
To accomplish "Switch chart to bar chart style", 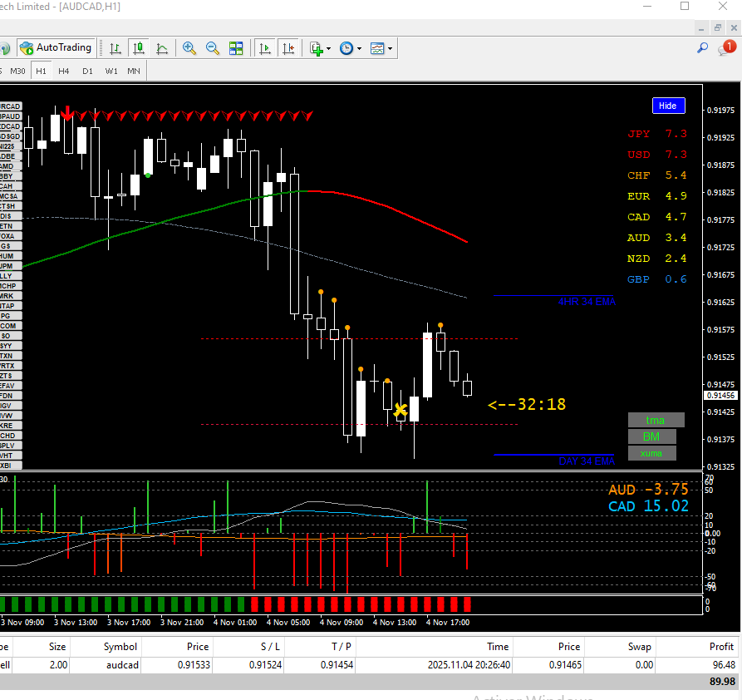I will [x=115, y=48].
